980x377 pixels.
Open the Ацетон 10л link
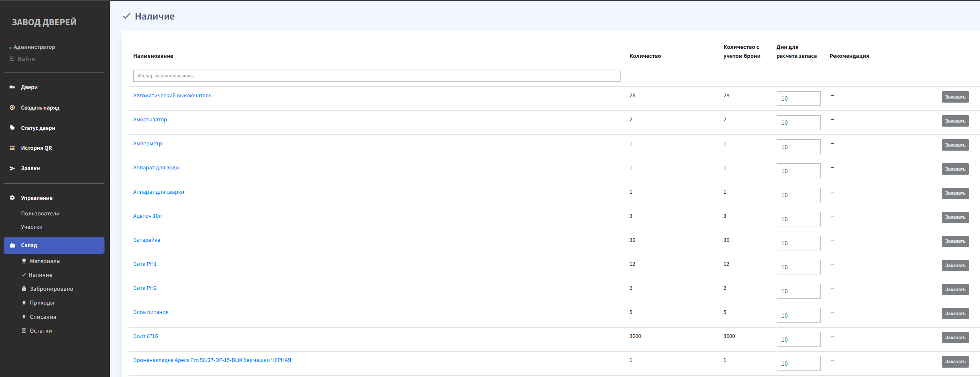[148, 216]
